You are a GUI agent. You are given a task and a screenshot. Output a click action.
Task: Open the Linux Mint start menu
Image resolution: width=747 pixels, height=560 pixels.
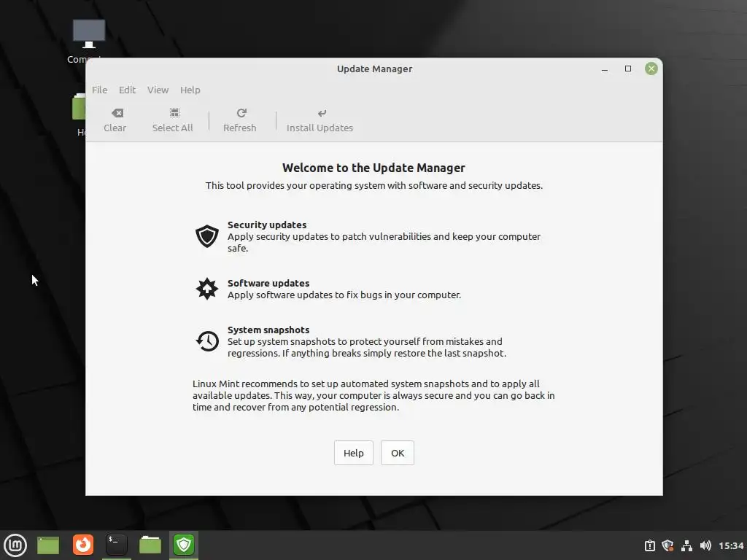(15, 545)
